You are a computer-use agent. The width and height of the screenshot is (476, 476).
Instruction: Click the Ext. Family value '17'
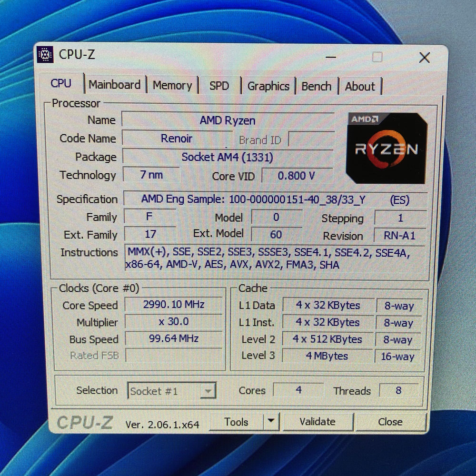coord(150,234)
